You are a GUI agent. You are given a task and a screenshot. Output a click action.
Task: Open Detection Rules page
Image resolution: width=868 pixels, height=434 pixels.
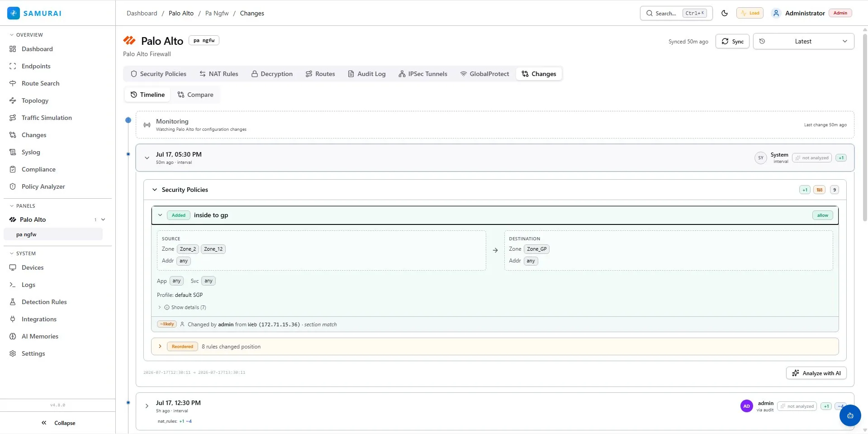click(x=44, y=302)
